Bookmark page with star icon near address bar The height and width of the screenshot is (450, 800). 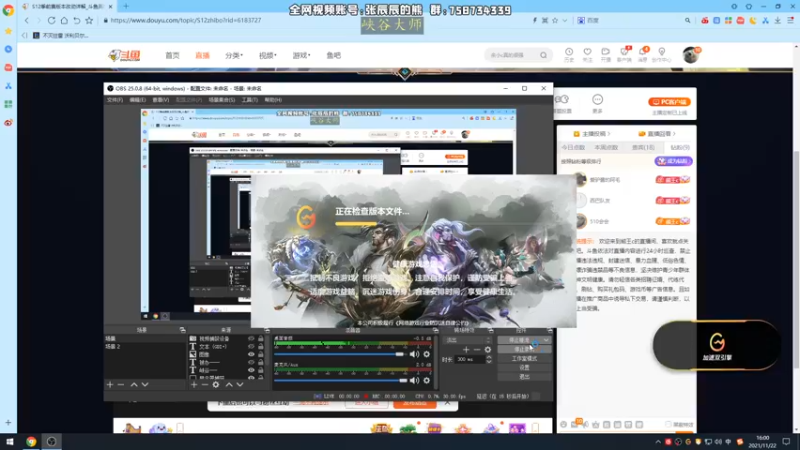pos(89,20)
